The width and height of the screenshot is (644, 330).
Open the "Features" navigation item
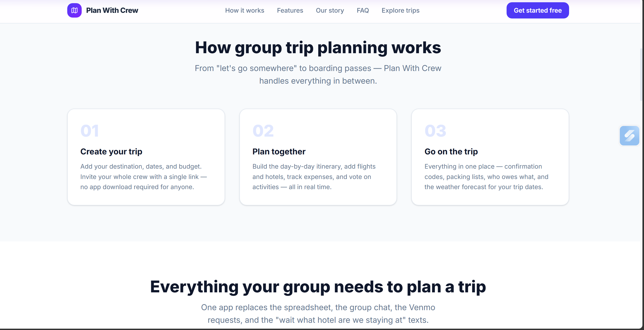290,10
